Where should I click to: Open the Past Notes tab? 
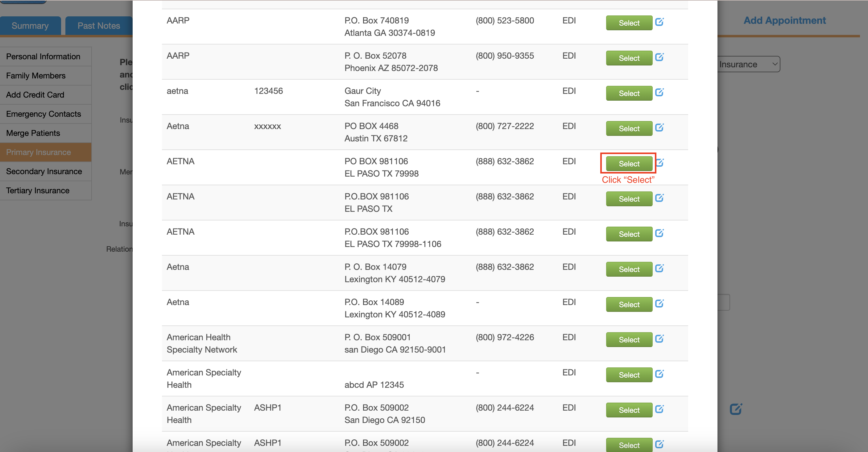(x=99, y=26)
